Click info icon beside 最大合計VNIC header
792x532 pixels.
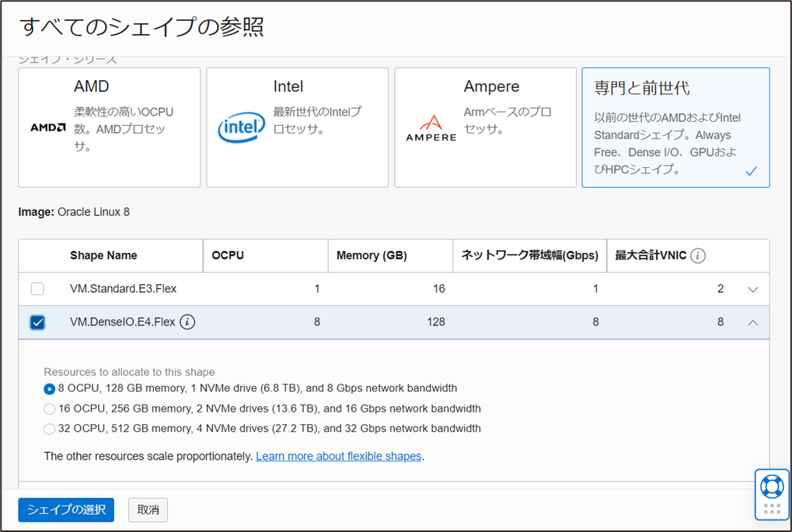point(698,256)
